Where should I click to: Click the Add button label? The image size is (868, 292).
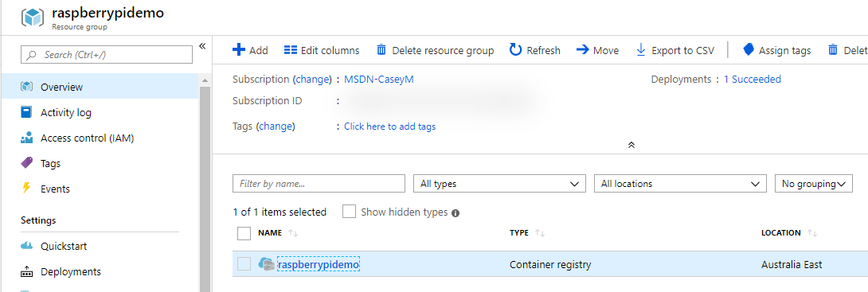pos(259,50)
